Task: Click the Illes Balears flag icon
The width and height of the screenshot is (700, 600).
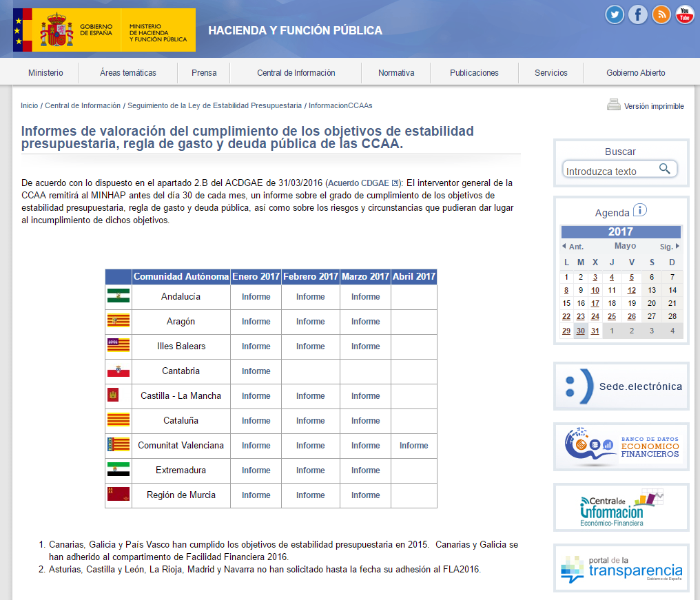Action: point(119,345)
